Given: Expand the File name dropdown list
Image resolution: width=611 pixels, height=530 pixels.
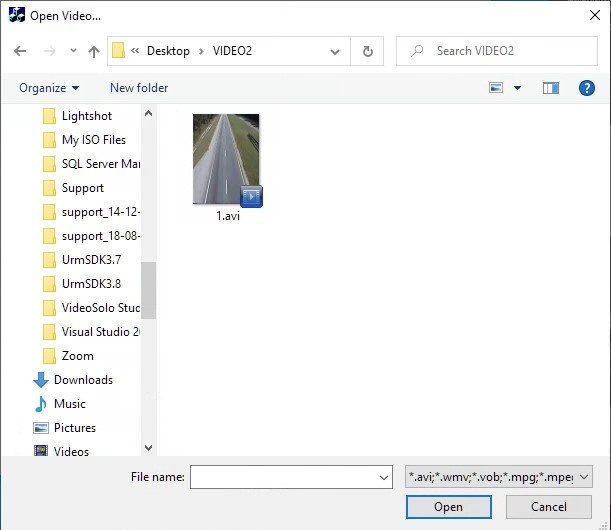Looking at the screenshot, I should click(x=383, y=477).
